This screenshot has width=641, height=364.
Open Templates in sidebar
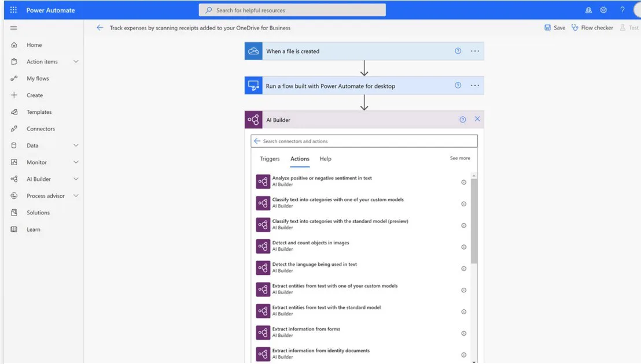(39, 112)
